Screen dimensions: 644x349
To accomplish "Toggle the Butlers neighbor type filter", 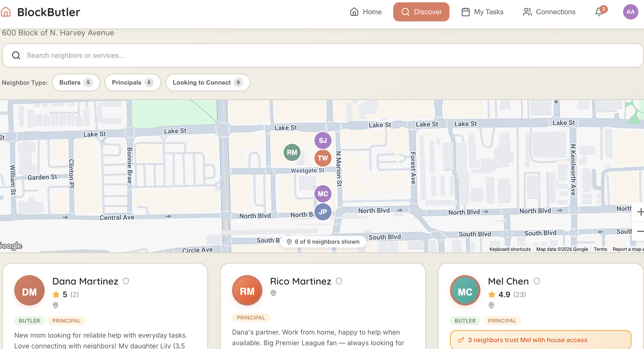I will (76, 83).
